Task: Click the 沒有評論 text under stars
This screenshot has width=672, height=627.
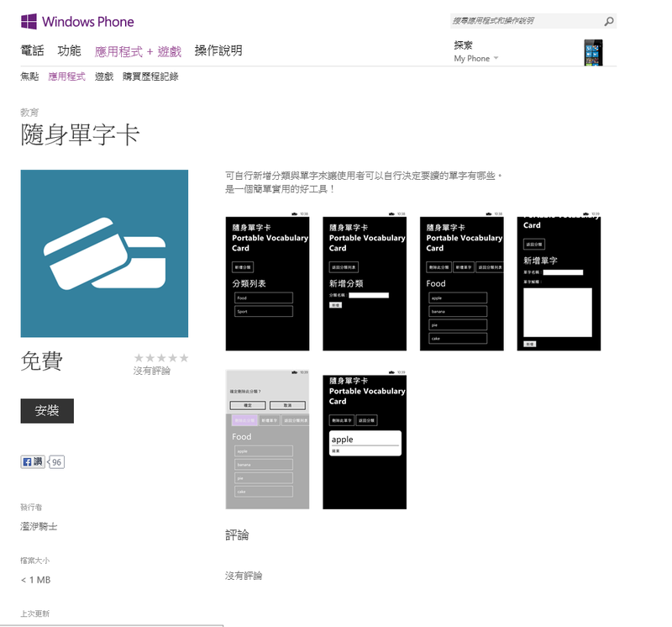Action: [152, 371]
